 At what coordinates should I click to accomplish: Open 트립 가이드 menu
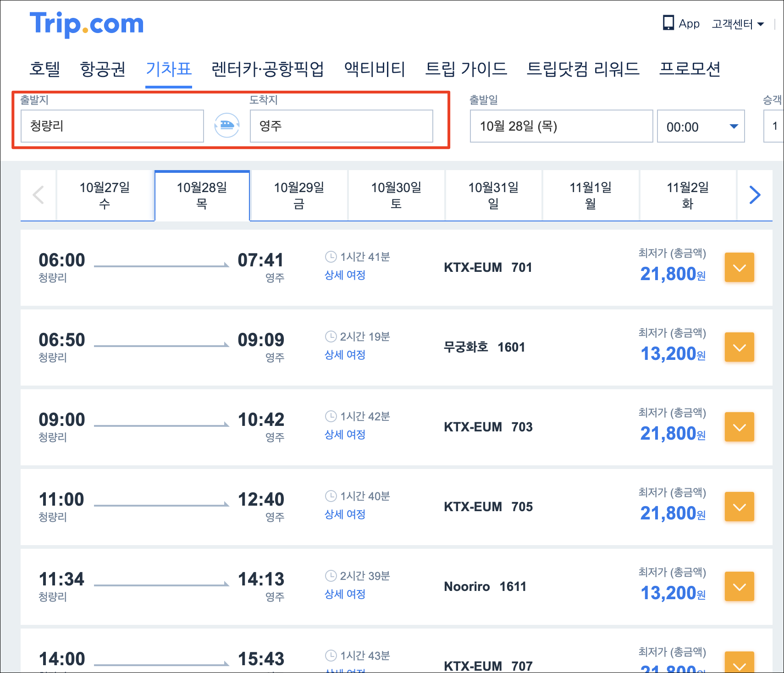pyautogui.click(x=466, y=69)
